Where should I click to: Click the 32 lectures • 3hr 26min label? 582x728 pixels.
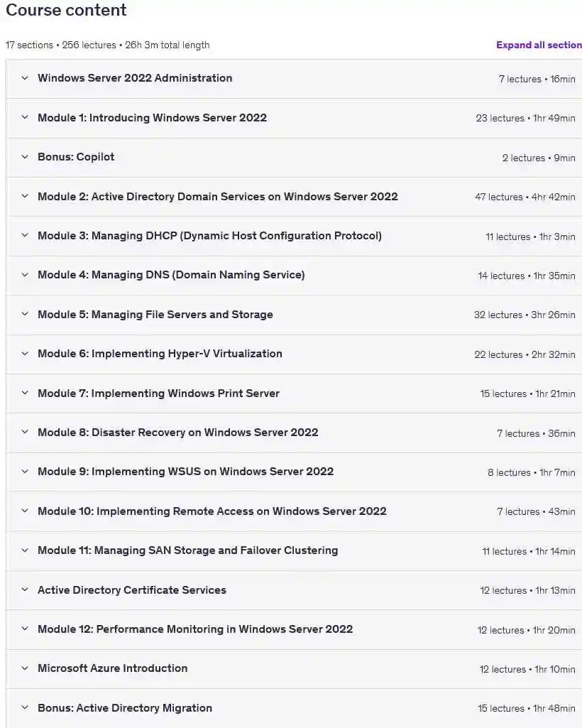525,315
